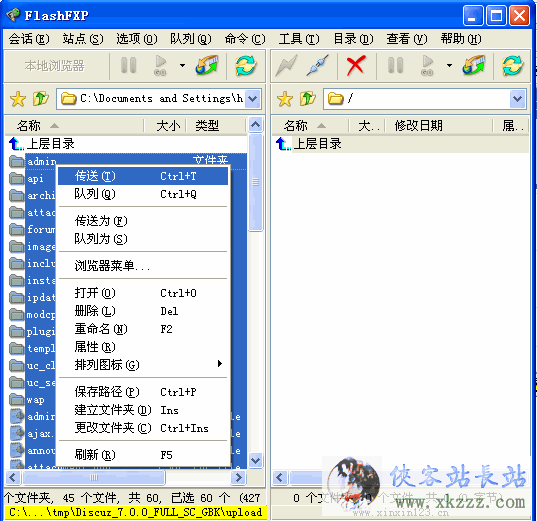Click the left pane vertical scrollbar thumb
537x521 pixels.
(x=255, y=183)
